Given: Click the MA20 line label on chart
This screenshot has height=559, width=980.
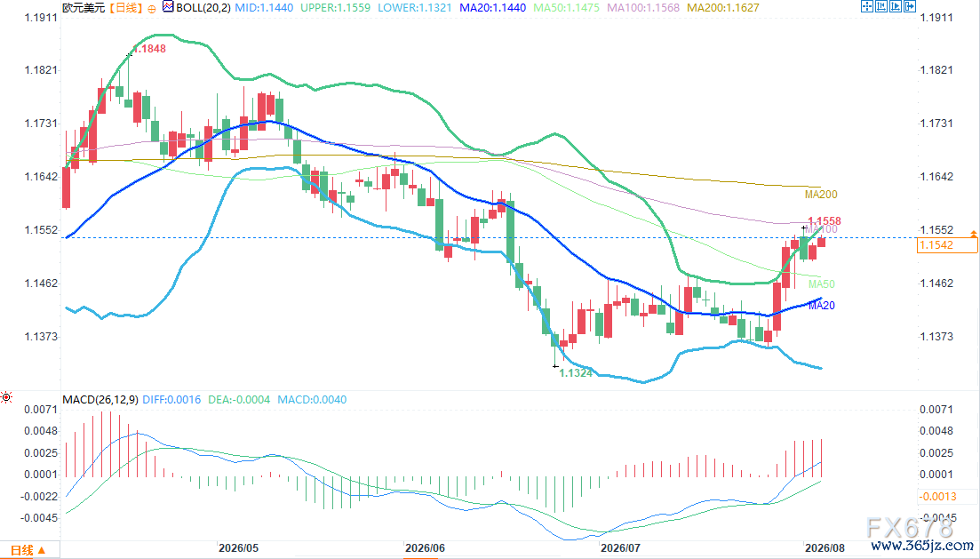Looking at the screenshot, I should point(821,306).
